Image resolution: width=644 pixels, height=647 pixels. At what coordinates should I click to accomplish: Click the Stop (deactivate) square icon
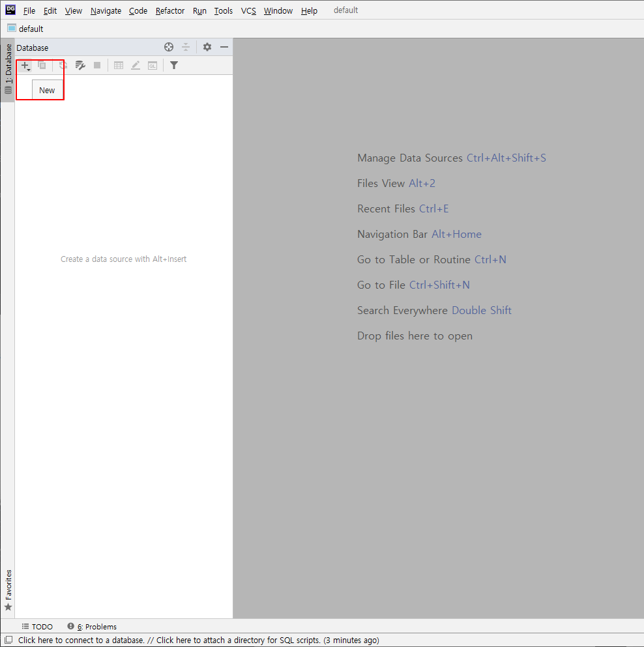pyautogui.click(x=97, y=65)
